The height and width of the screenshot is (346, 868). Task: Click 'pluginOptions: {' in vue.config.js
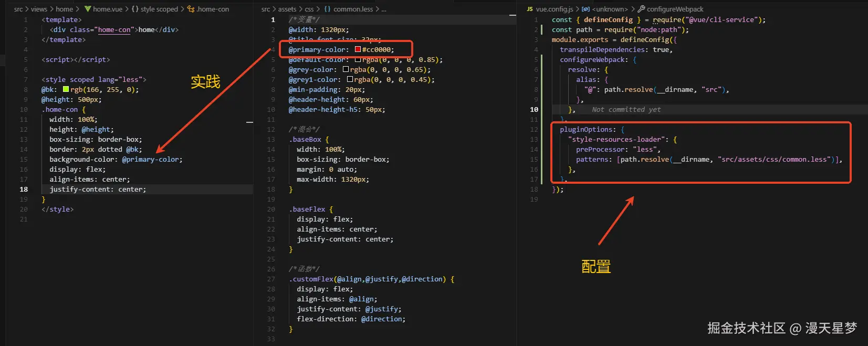coord(592,129)
